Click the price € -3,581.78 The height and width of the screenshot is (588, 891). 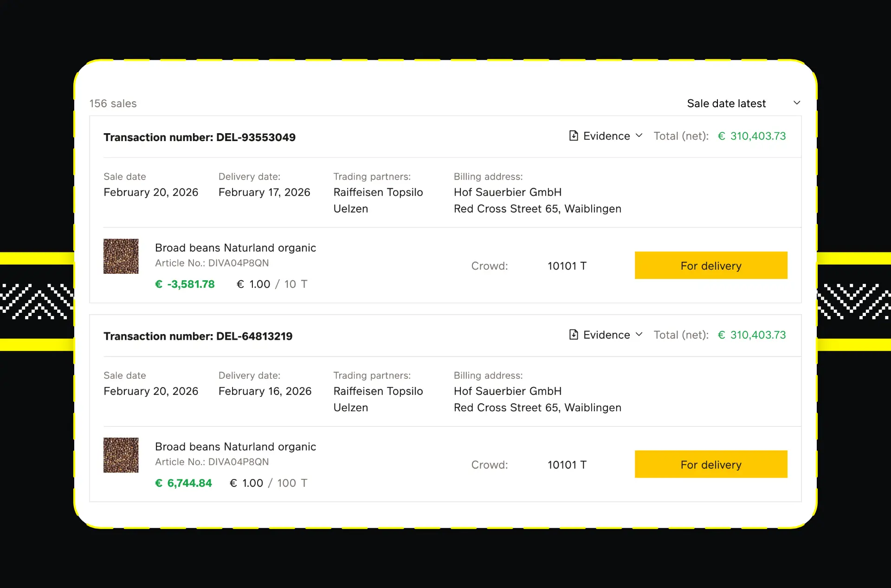click(185, 284)
